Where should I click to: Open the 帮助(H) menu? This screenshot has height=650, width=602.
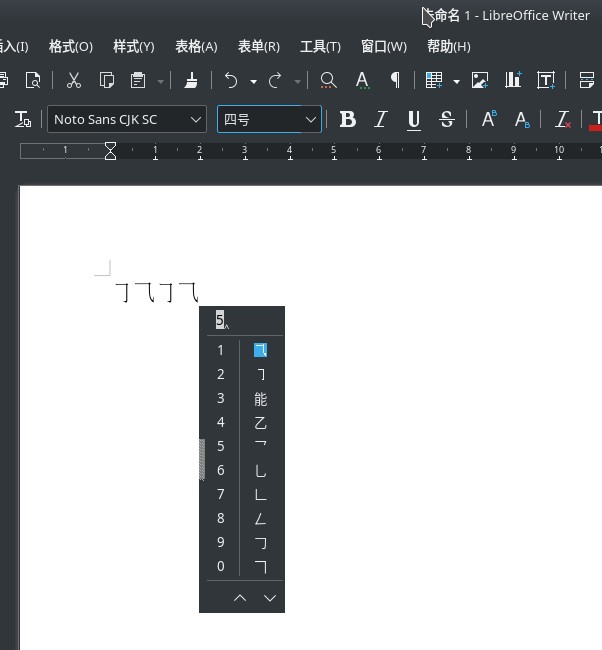pyautogui.click(x=449, y=46)
